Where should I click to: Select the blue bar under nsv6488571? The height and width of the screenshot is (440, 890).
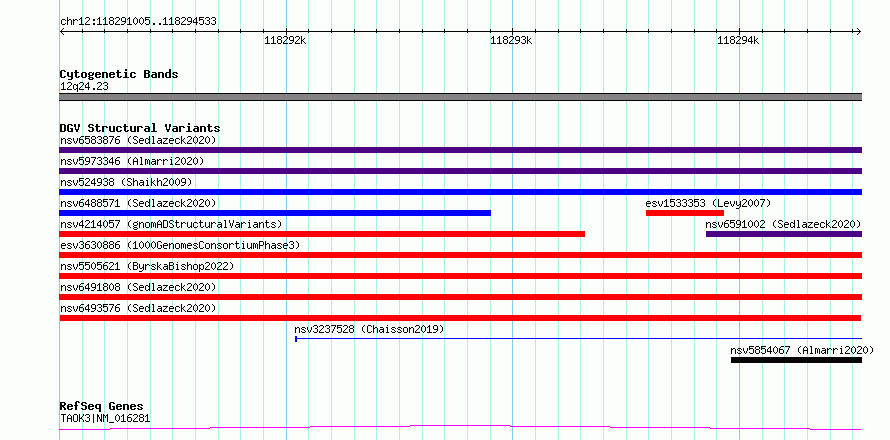[x=275, y=213]
